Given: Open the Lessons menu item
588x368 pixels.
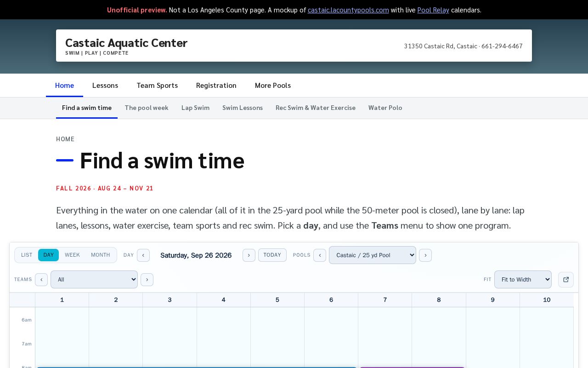Looking at the screenshot, I should (x=105, y=85).
